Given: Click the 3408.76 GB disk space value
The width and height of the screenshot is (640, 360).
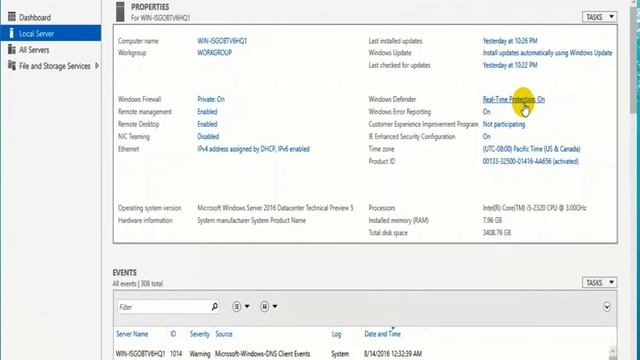Looking at the screenshot, I should 497,233.
